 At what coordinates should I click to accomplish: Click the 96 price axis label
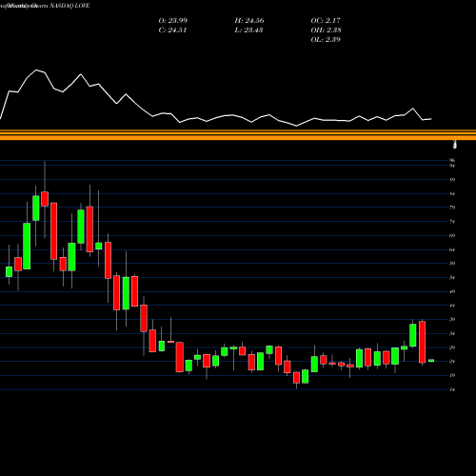(x=452, y=160)
